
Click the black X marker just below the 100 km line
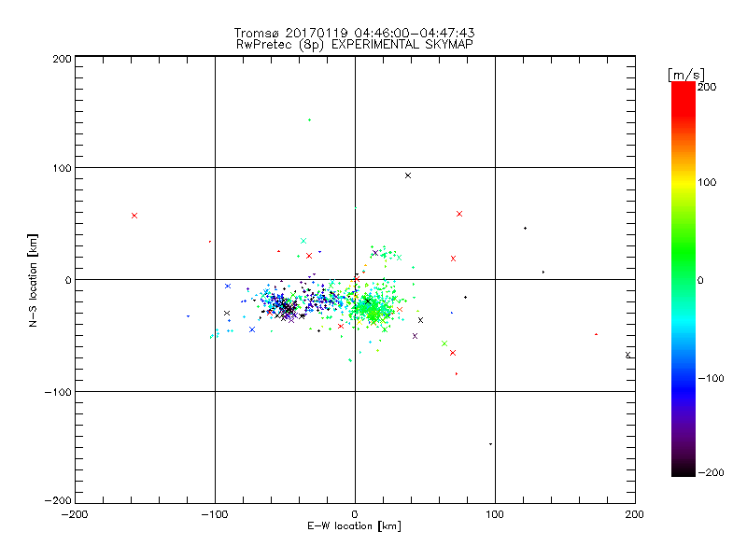pos(408,175)
